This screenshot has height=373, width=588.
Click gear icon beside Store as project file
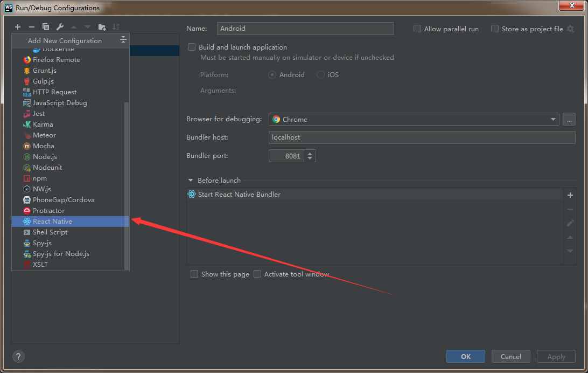[x=570, y=29]
